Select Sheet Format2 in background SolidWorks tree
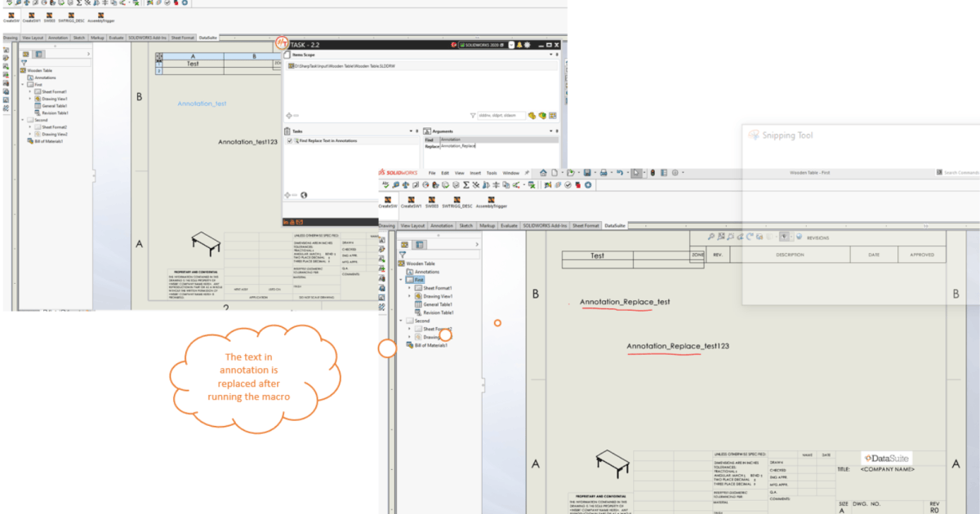Image resolution: width=980 pixels, height=514 pixels. 55,126
